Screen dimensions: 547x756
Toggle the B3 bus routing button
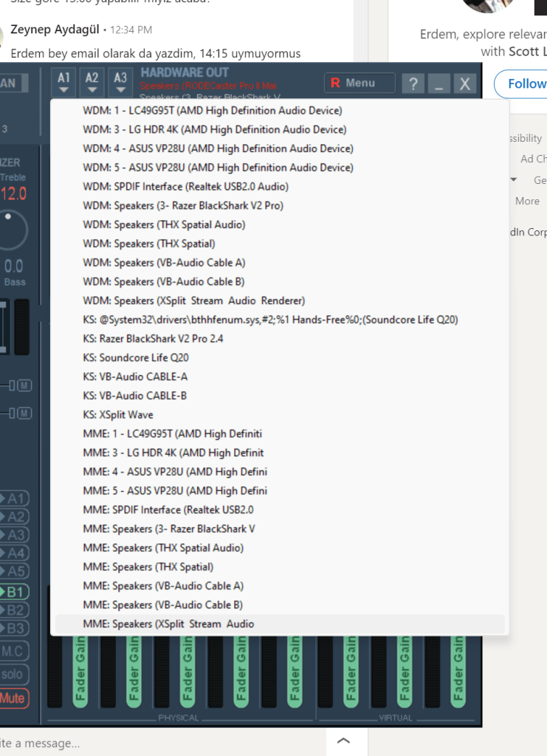[15, 629]
